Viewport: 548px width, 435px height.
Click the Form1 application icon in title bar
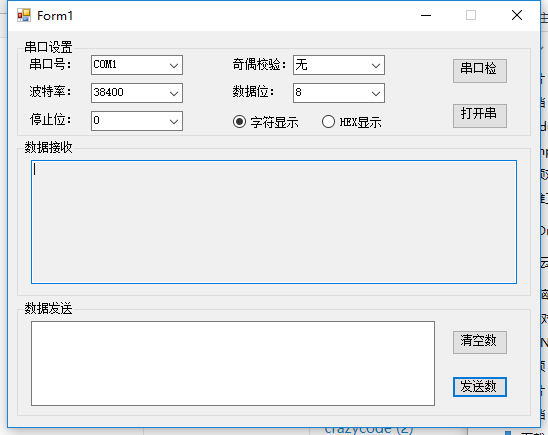(24, 15)
